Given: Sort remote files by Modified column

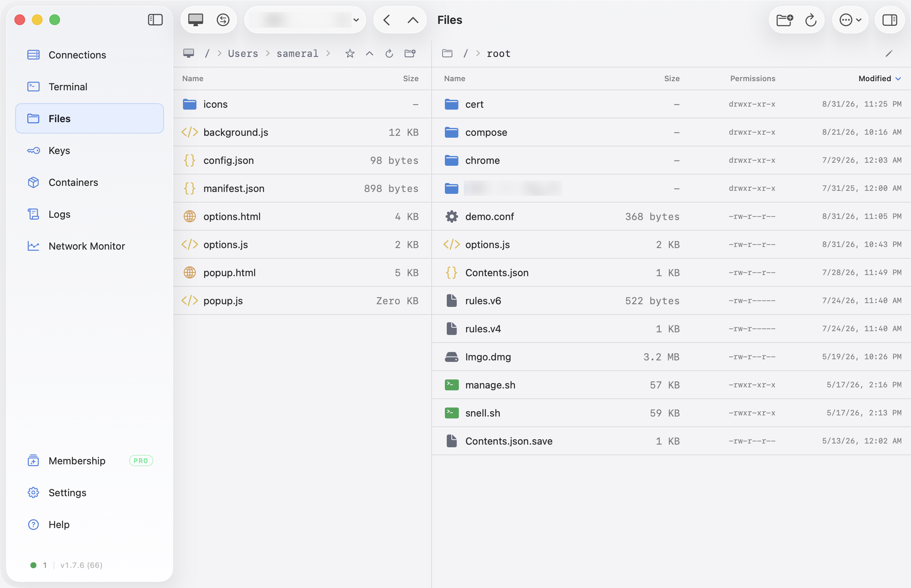Looking at the screenshot, I should 879,78.
